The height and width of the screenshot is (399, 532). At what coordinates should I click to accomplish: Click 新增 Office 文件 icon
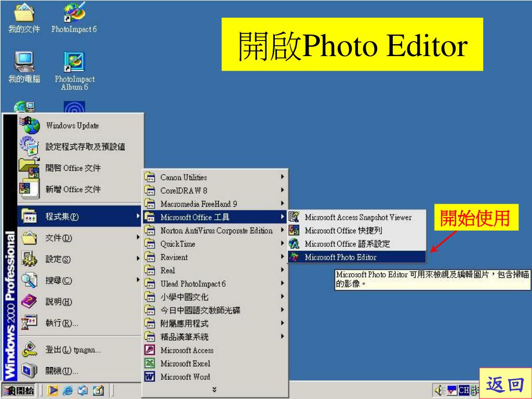click(29, 189)
